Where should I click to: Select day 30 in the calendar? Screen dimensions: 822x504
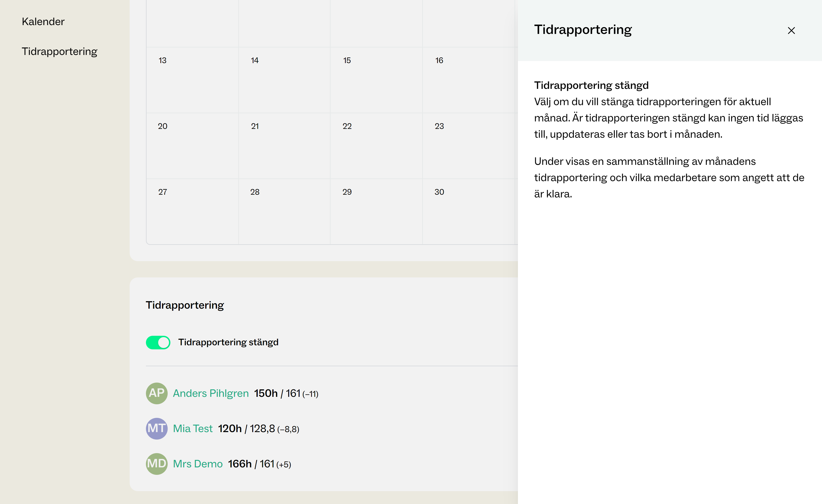pyautogui.click(x=469, y=211)
